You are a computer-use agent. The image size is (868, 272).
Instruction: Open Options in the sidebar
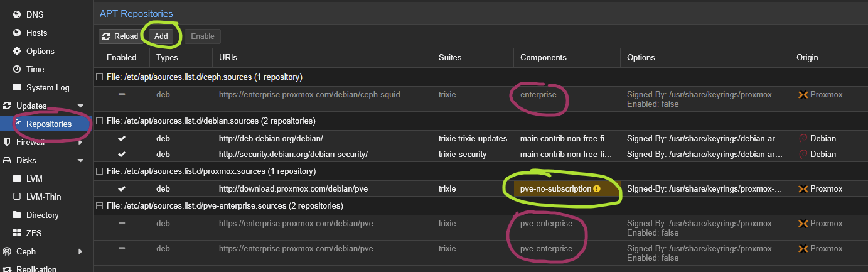coord(40,51)
